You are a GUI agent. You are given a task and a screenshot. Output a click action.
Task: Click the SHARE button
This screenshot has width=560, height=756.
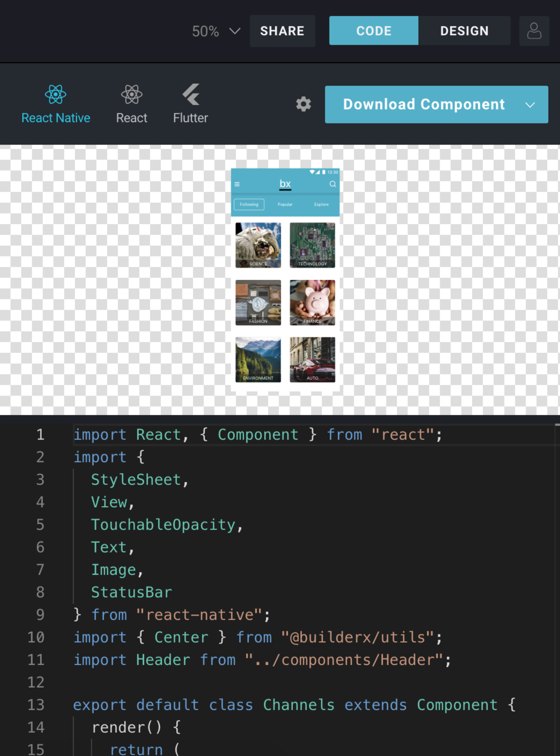pos(283,31)
